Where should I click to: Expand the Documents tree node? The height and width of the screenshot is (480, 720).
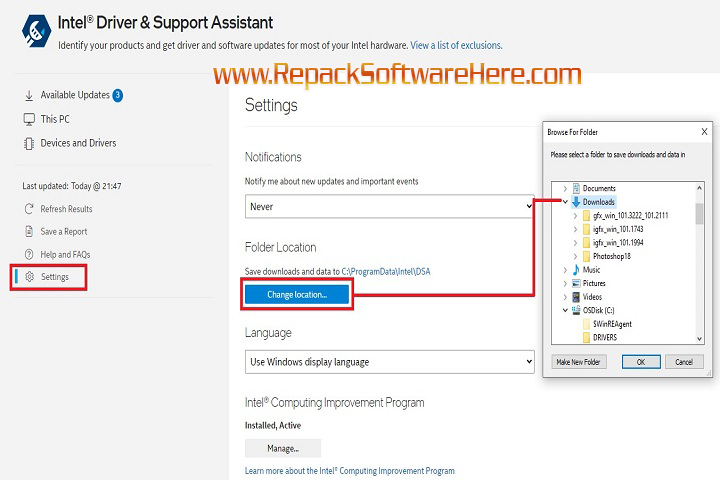tap(565, 188)
